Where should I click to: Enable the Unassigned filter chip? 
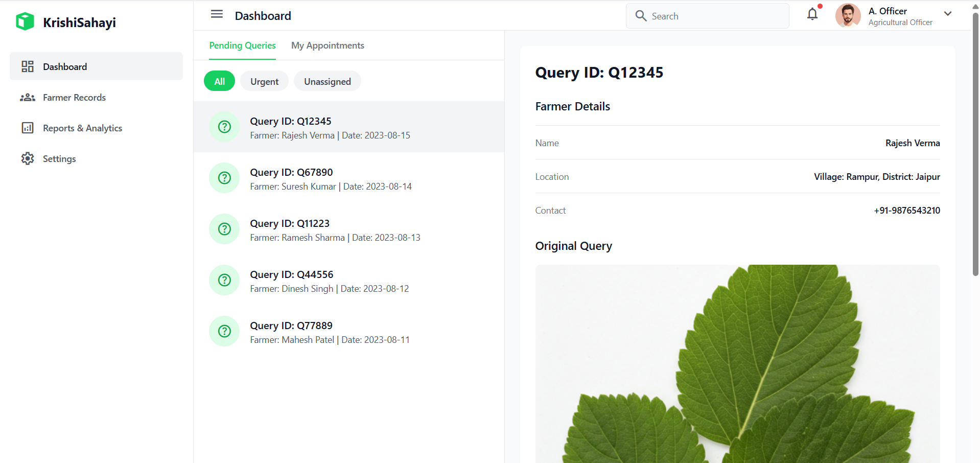coord(327,81)
